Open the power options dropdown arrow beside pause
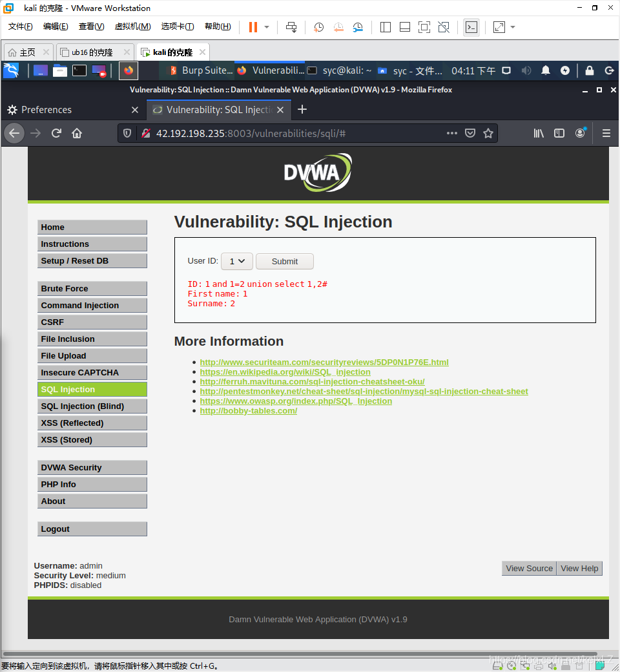The image size is (620, 672). pyautogui.click(x=267, y=27)
